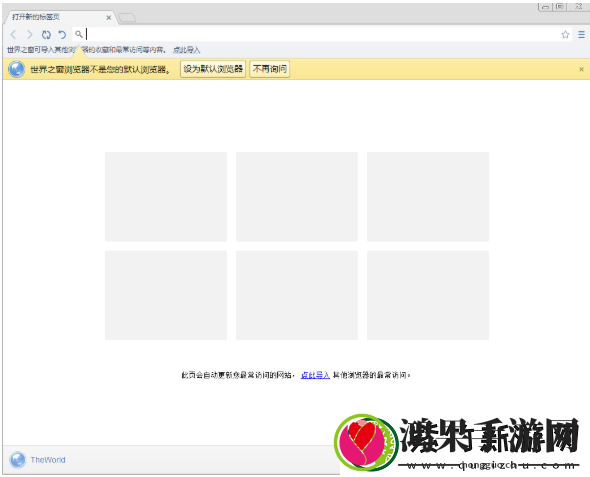
Task: Click the TheWorld text at bottom left
Action: click(48, 460)
